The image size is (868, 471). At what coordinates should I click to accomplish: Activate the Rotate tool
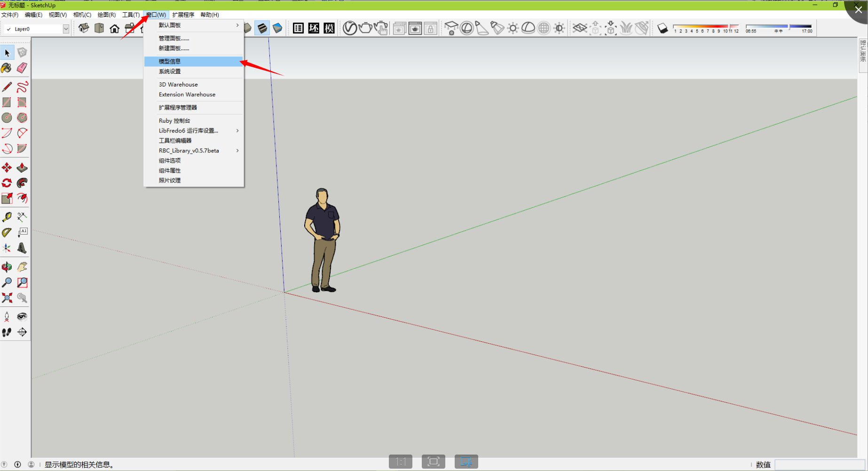pos(7,183)
